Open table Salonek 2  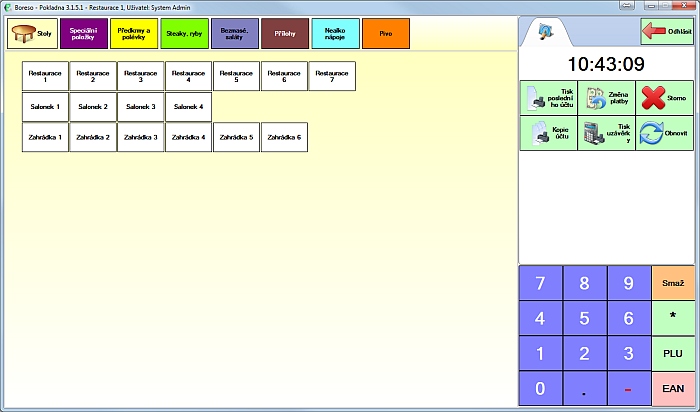pos(93,106)
